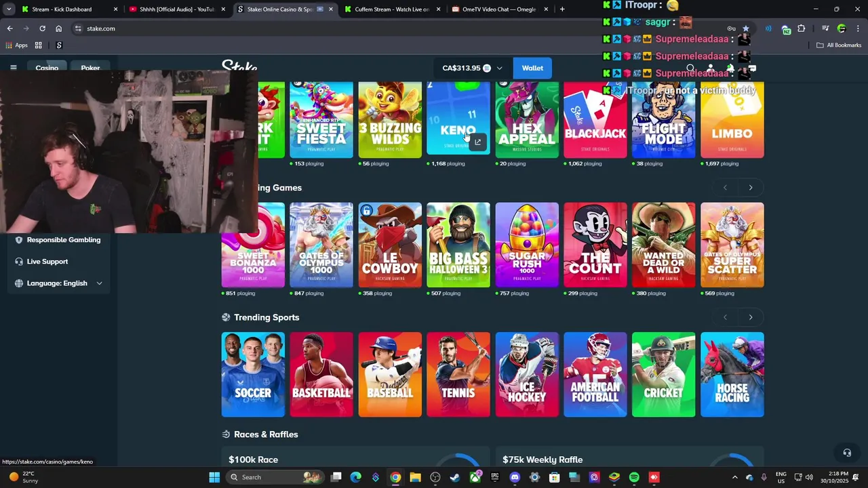Screen dimensions: 868x488
Task: Open the Basketball sports tile
Action: pos(321,374)
